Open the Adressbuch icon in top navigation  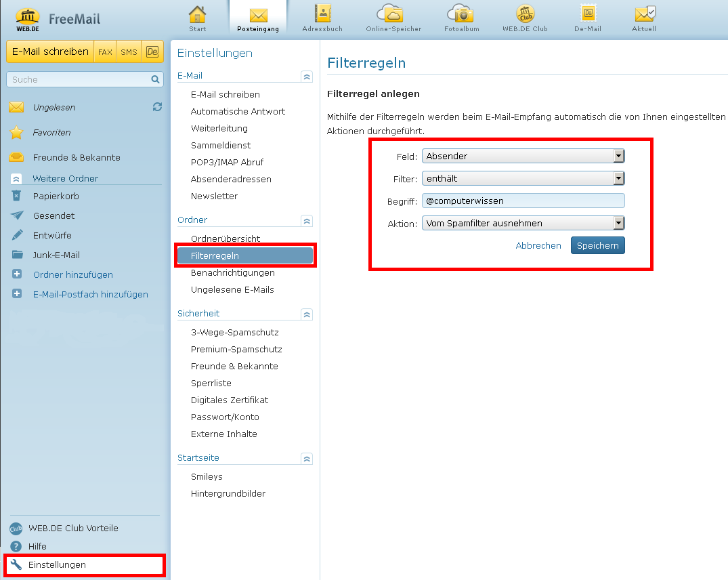(322, 14)
